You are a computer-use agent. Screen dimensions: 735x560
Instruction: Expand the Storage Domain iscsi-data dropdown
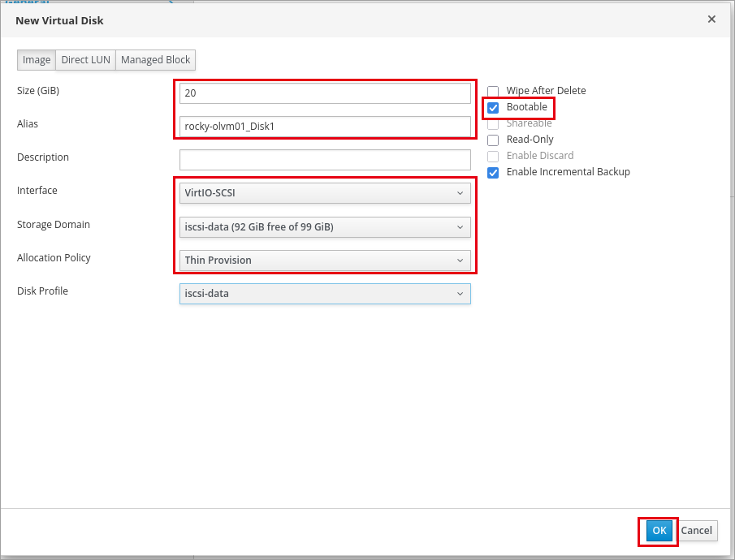coord(325,226)
